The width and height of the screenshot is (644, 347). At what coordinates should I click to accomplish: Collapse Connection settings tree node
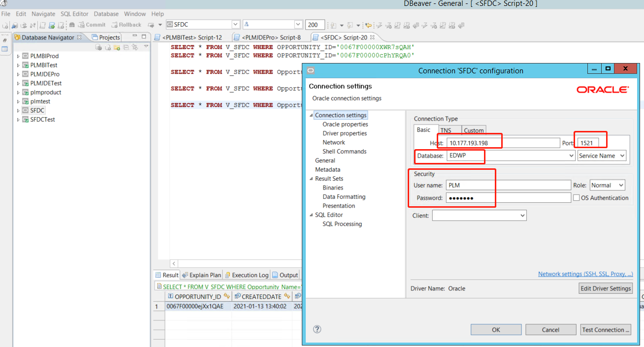311,115
